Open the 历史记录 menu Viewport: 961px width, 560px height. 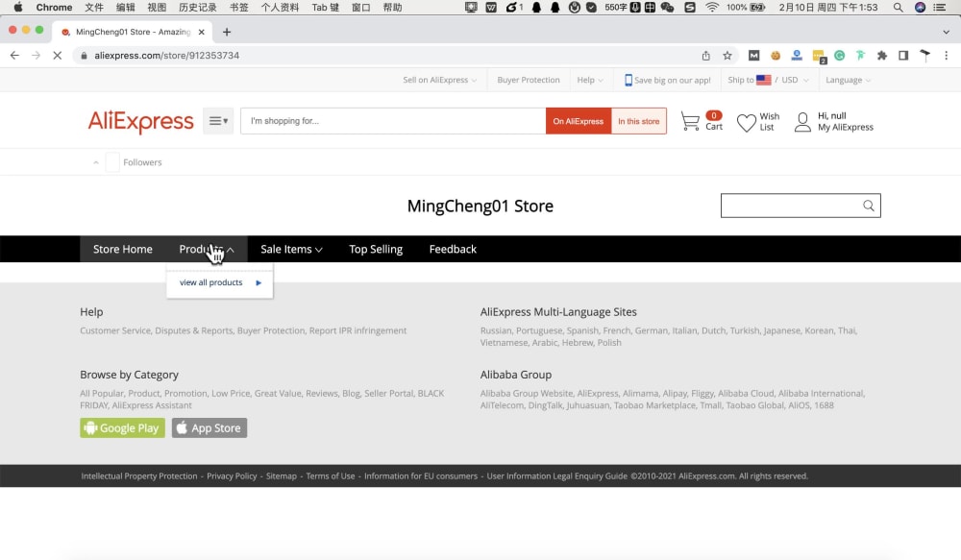coord(197,8)
